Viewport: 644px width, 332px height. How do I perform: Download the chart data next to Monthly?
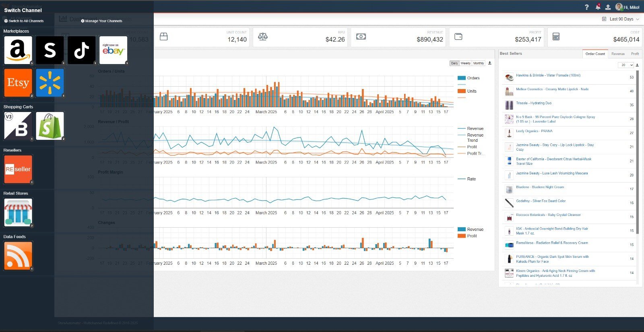489,63
